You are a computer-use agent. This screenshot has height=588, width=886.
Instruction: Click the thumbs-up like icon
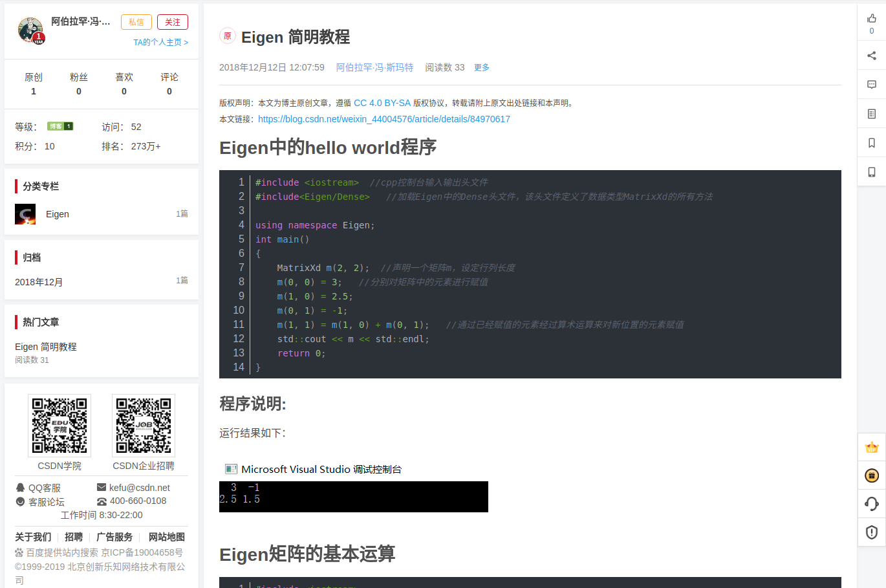(x=872, y=19)
